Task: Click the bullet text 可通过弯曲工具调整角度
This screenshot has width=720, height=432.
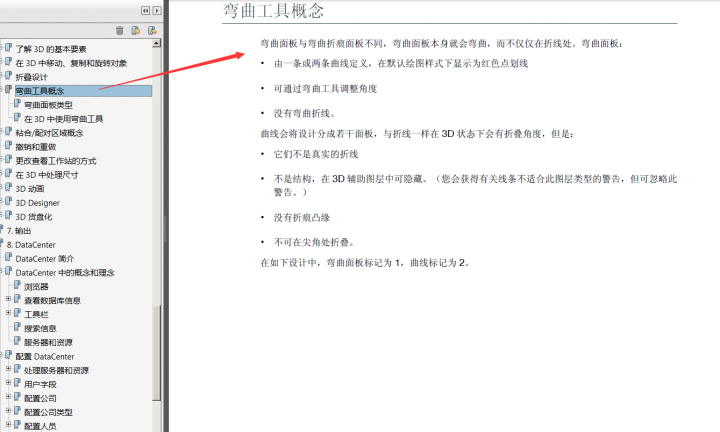Action: click(325, 89)
